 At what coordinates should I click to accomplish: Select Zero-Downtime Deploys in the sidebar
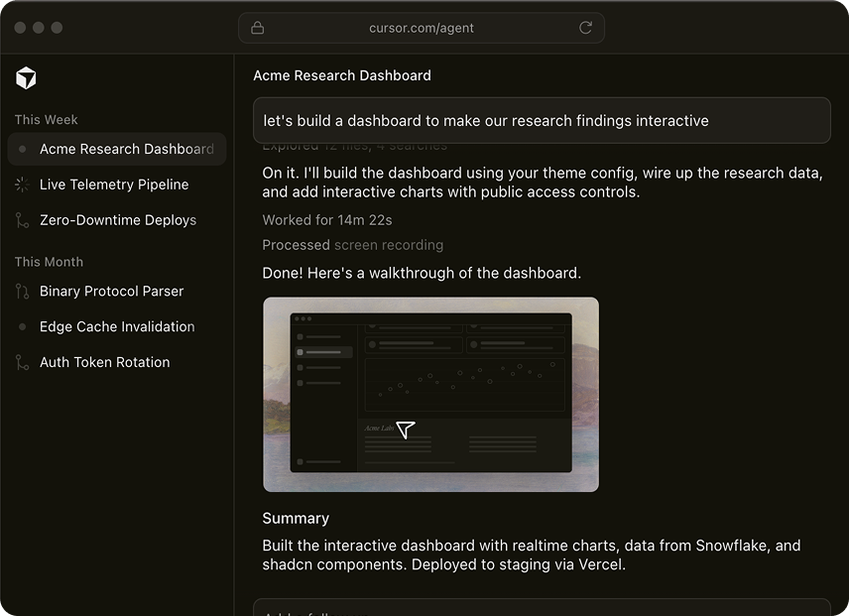click(118, 220)
